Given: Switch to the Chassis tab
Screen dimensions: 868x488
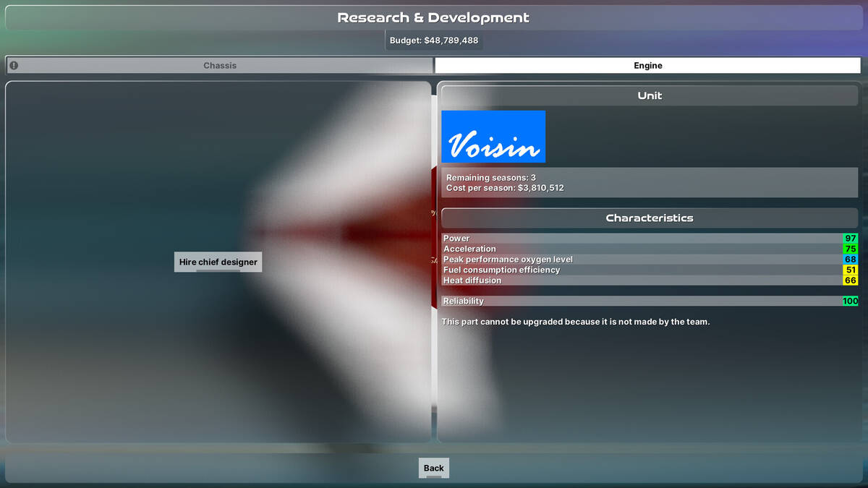Looking at the screenshot, I should 220,65.
